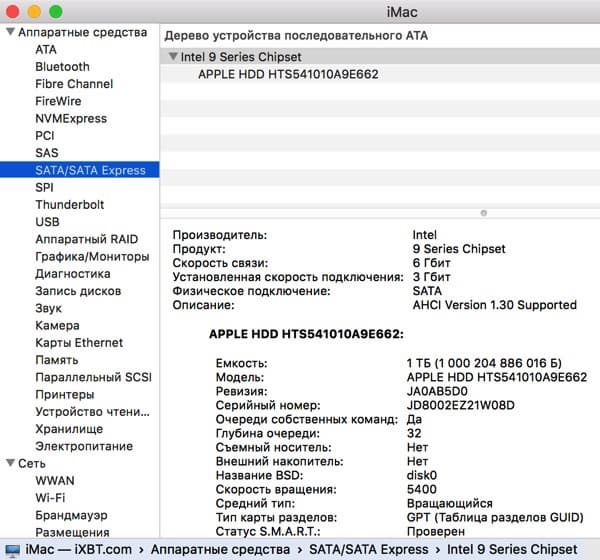Select Wi-Fi under Сеть
The width and height of the screenshot is (600, 560).
point(50,498)
